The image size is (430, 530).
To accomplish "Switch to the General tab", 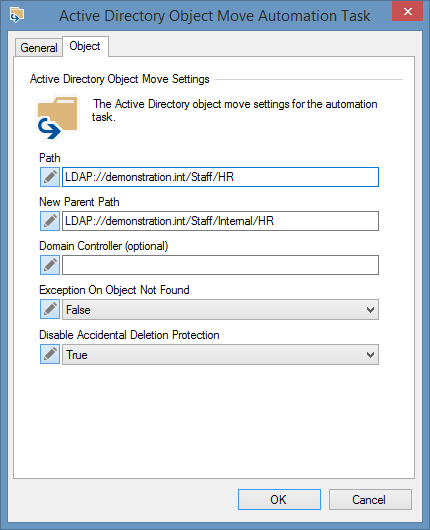I will tap(39, 48).
